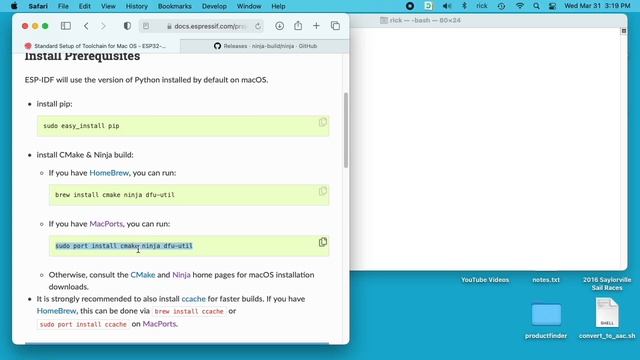Select notes.txt desktop item
Screen dimensions: 640x360
(546, 280)
